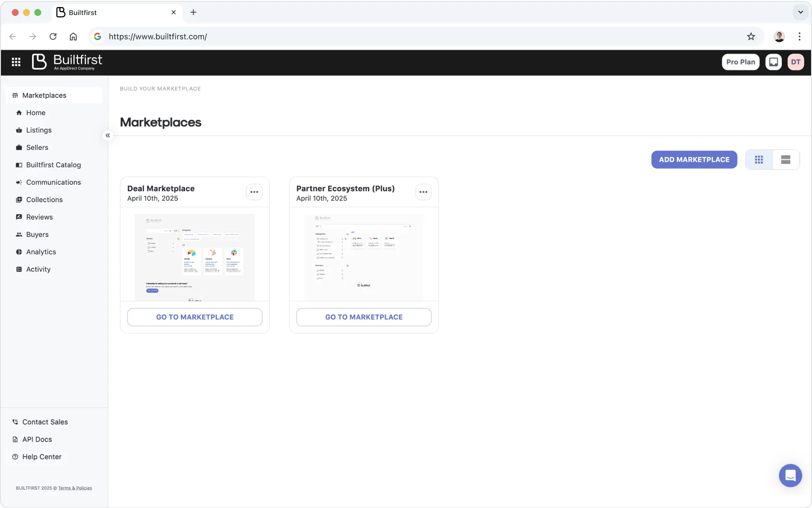Collapse the sidebar with double-chevron button

tap(108, 135)
